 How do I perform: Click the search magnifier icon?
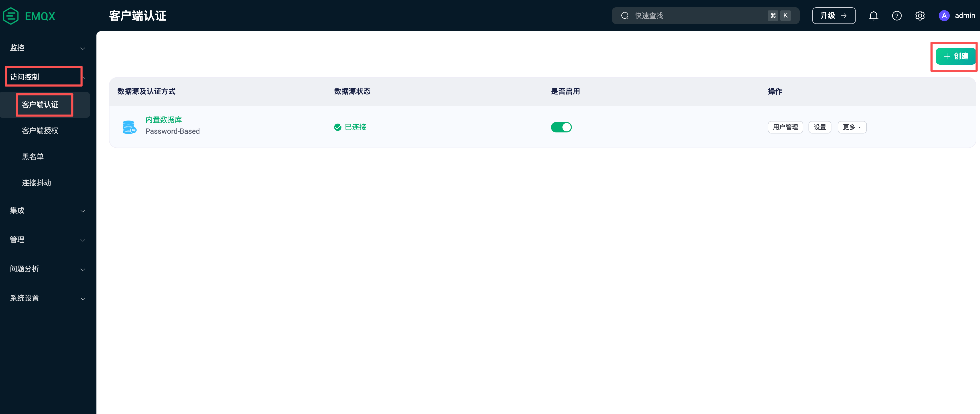coord(625,16)
